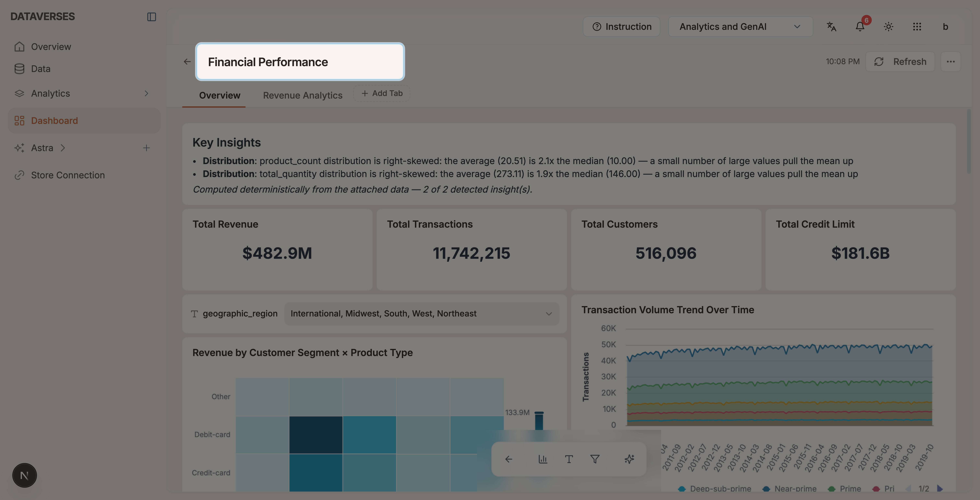Open the more options ellipsis menu
Image resolution: width=980 pixels, height=500 pixels.
click(951, 62)
